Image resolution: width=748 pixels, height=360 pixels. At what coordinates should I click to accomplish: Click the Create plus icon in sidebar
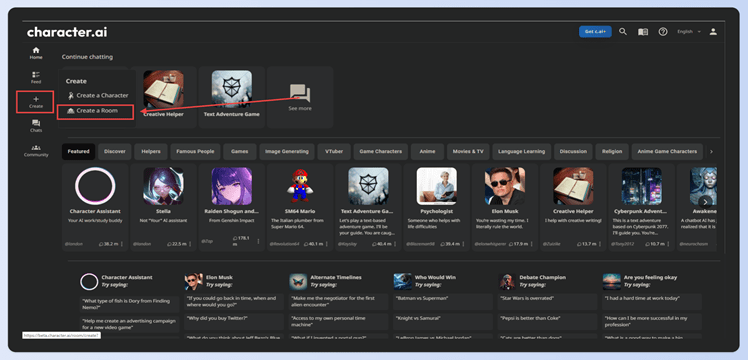pos(36,99)
